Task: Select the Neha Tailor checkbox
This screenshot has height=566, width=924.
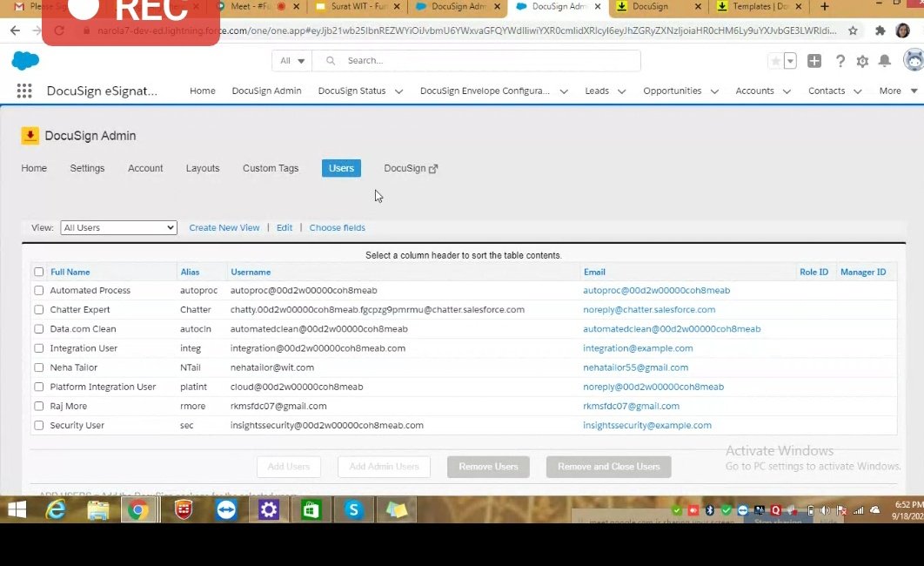Action: click(39, 367)
